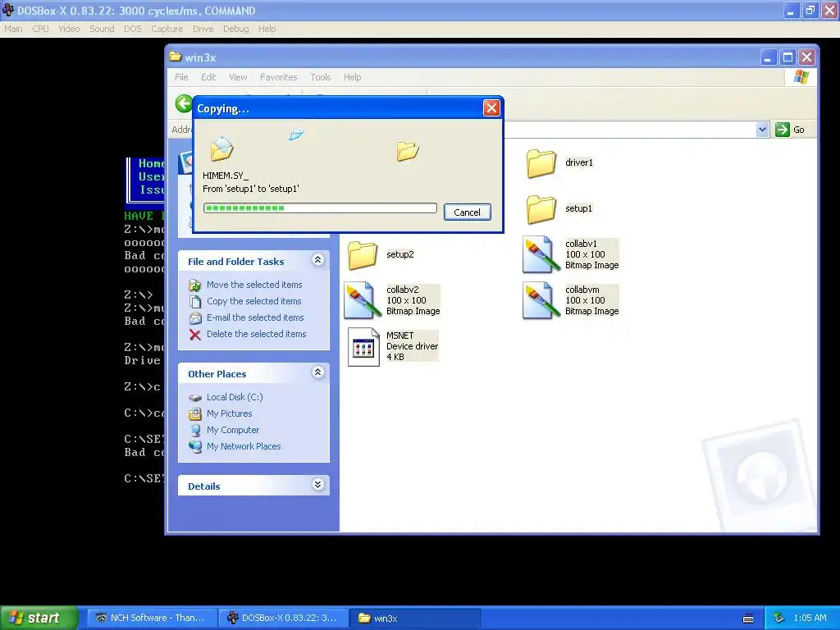This screenshot has height=630, width=840.
Task: Click the Copy the selected items icon
Action: 195,302
